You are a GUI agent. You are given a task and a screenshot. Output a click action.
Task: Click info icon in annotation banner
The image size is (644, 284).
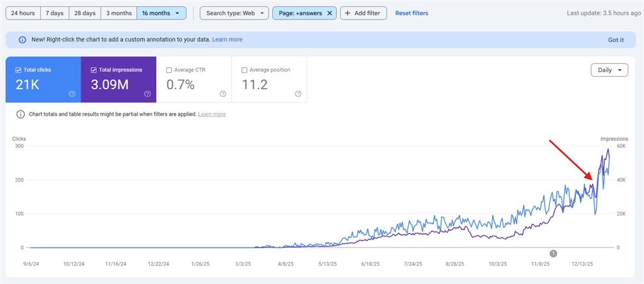pos(23,40)
